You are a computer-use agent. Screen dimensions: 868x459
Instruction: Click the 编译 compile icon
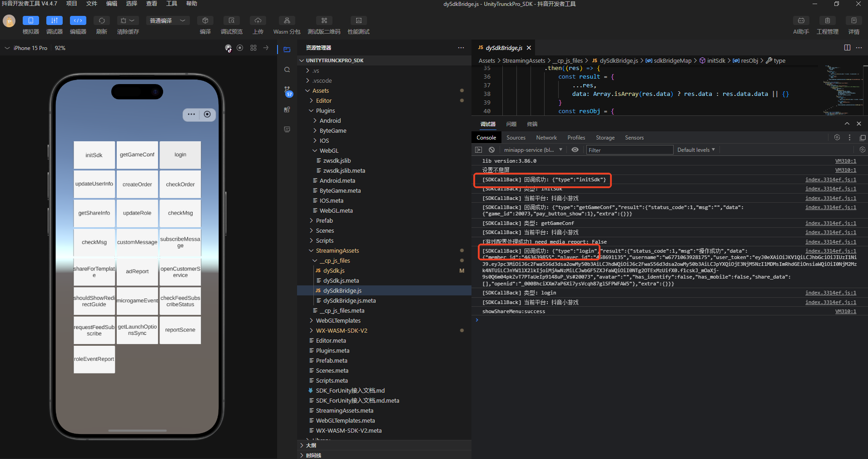(205, 21)
